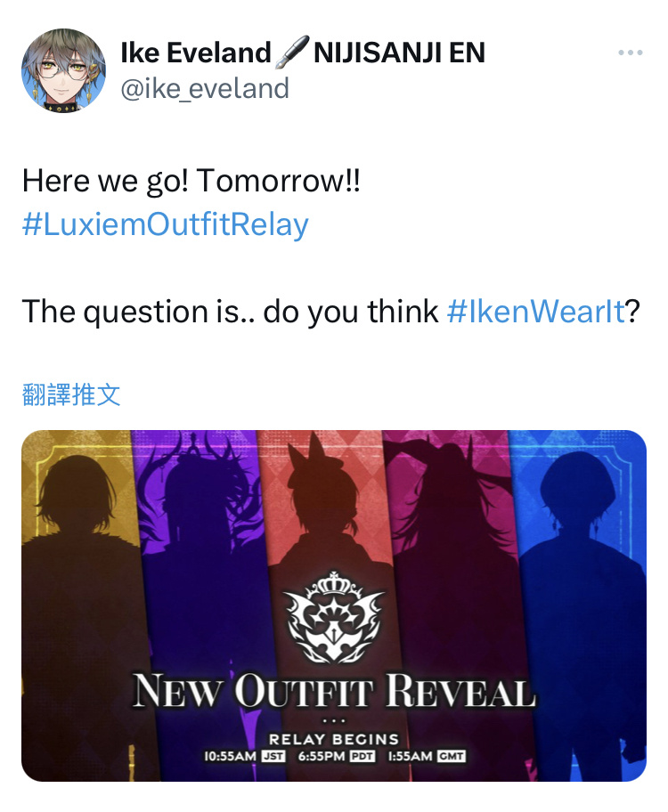
Task: Translate the tweet via 翻譯推文 link
Action: click(71, 394)
